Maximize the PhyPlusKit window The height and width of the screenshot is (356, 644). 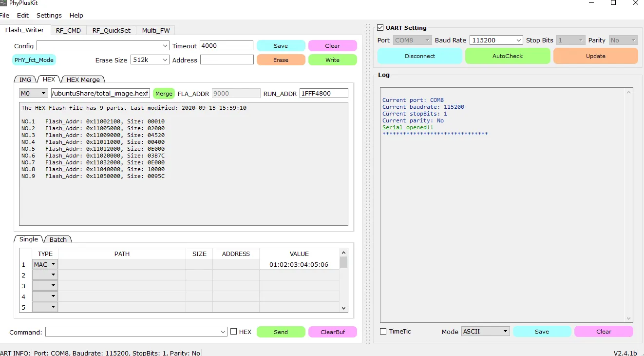click(613, 3)
